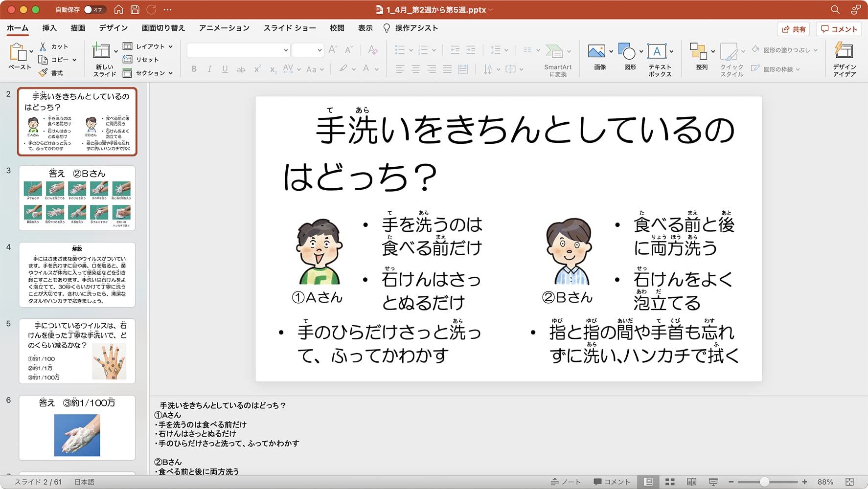Select slide 5 thumbnail with hand illustration
The height and width of the screenshot is (489, 868).
click(x=77, y=351)
